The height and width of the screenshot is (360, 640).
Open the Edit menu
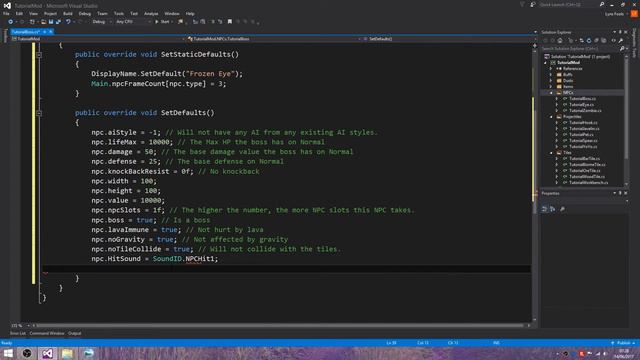pos(19,13)
